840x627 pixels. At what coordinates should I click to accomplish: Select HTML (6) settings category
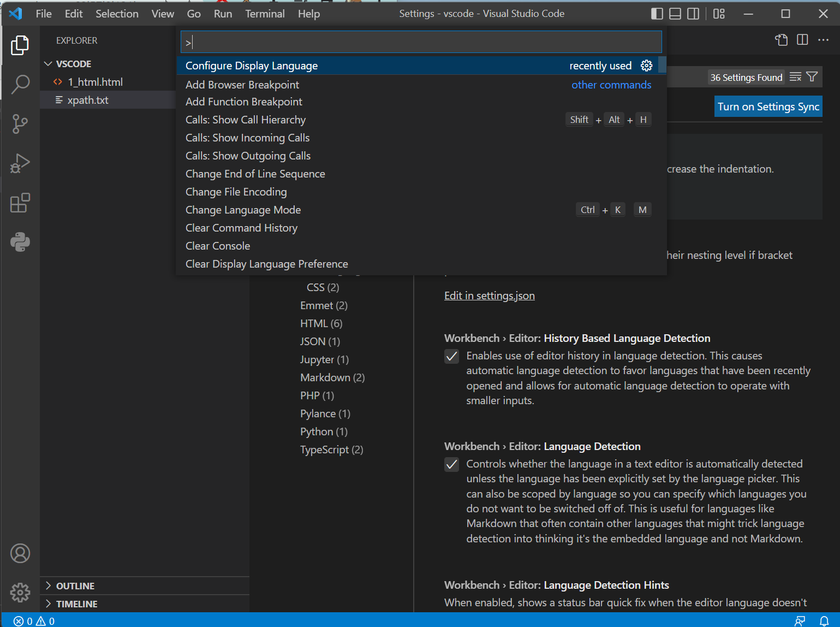coord(321,323)
